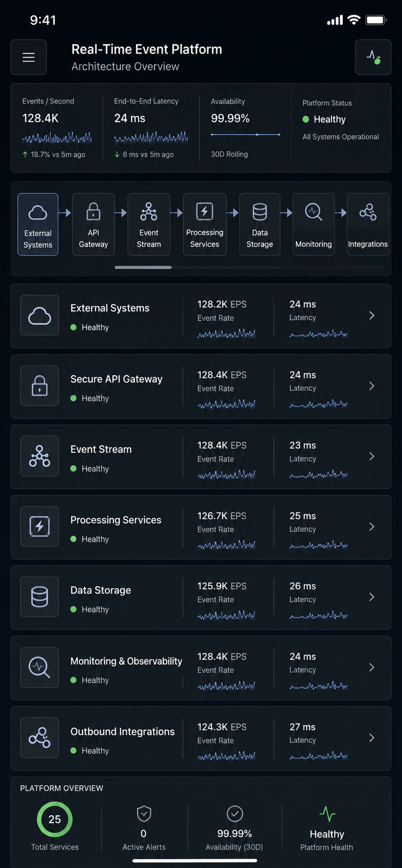Select the API Gateway pipeline stage
Image resolution: width=402 pixels, height=868 pixels.
coord(93,224)
